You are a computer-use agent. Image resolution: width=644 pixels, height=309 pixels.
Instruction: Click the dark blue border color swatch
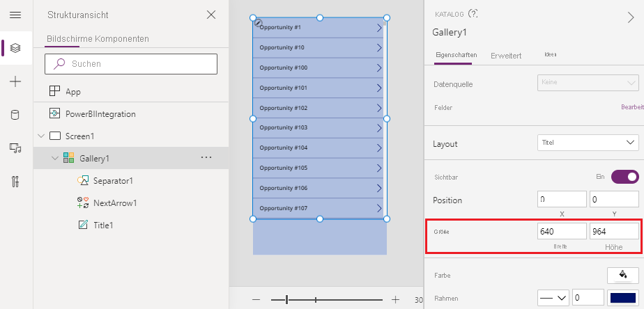[x=623, y=298]
